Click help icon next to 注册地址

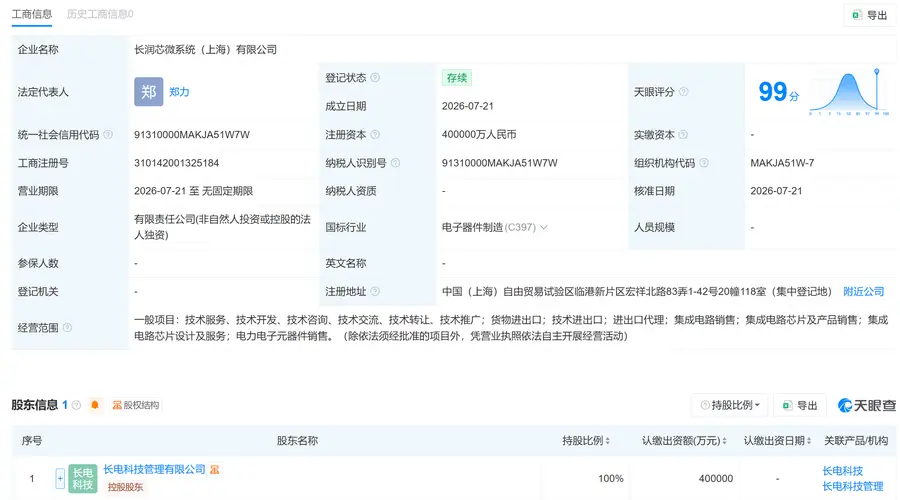pyautogui.click(x=375, y=292)
